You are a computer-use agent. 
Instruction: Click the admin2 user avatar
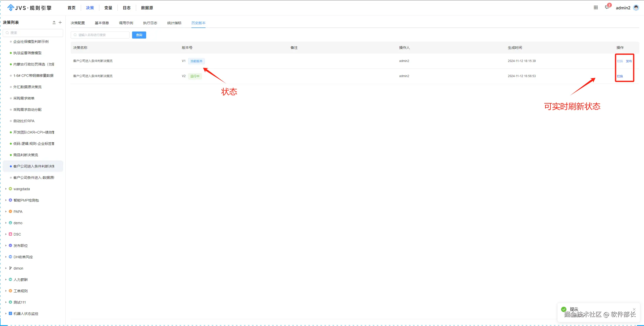coord(636,8)
